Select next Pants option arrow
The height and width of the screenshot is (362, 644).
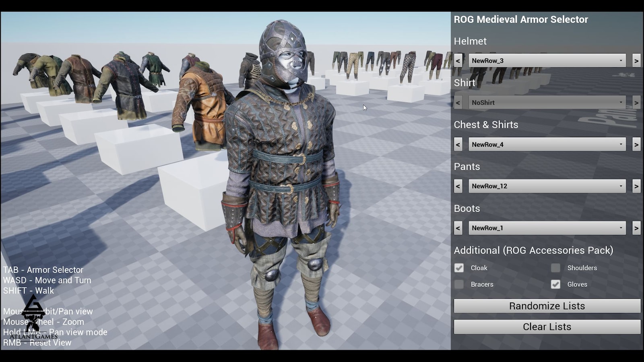click(636, 186)
